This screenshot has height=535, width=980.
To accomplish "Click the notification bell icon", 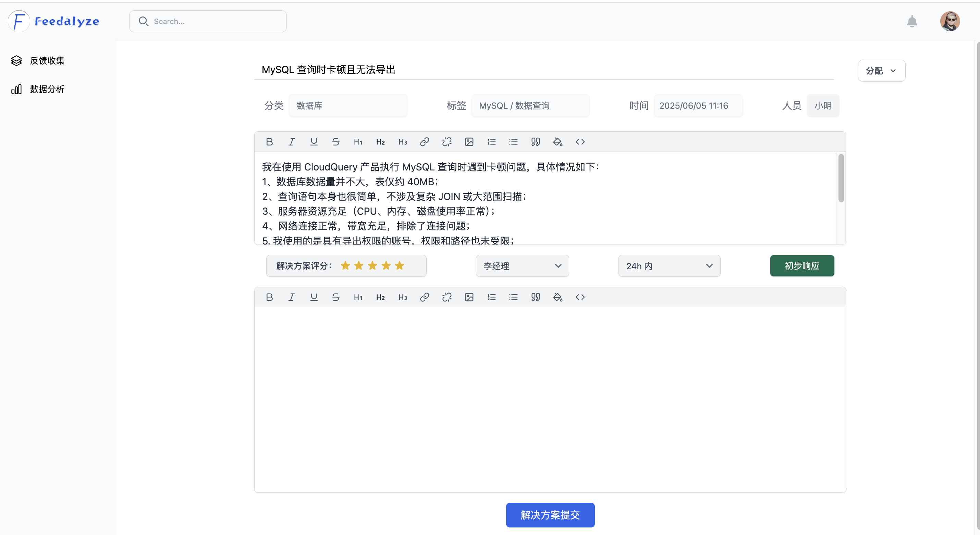I will tap(911, 21).
